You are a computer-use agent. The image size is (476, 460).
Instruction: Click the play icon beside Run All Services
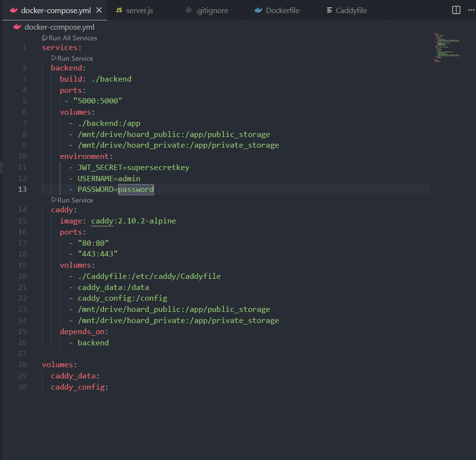pyautogui.click(x=45, y=38)
